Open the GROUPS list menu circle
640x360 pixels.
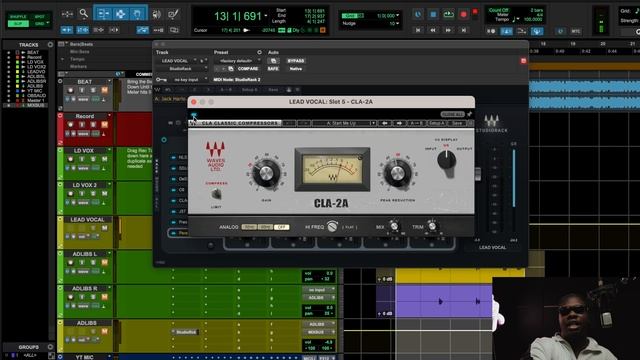pos(50,347)
